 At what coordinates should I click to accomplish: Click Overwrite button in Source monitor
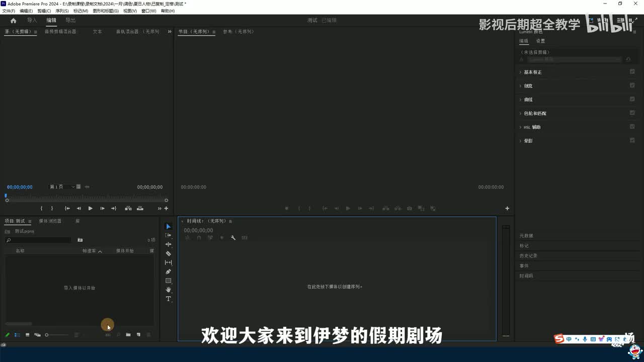[x=140, y=208]
